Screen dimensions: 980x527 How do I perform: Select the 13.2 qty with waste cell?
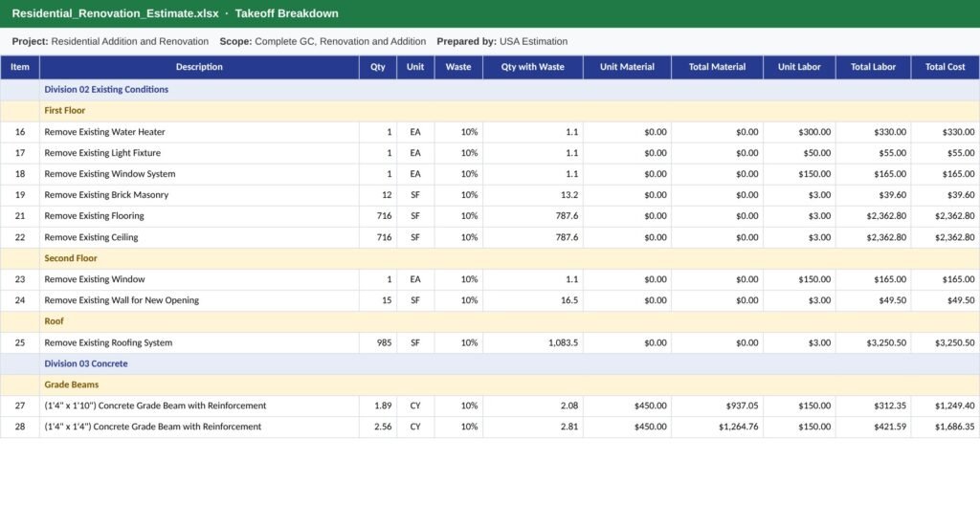(532, 195)
